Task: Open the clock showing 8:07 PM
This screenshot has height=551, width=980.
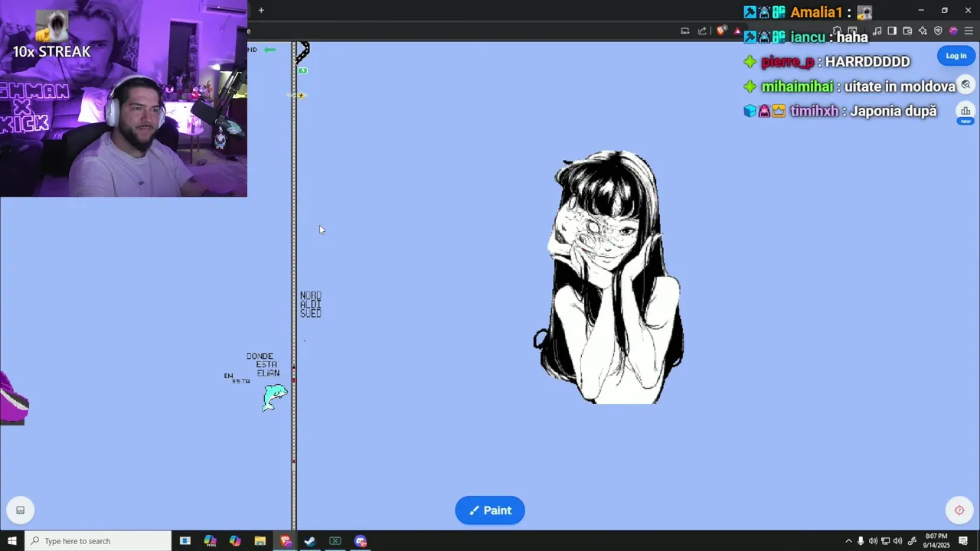Action: tap(937, 541)
